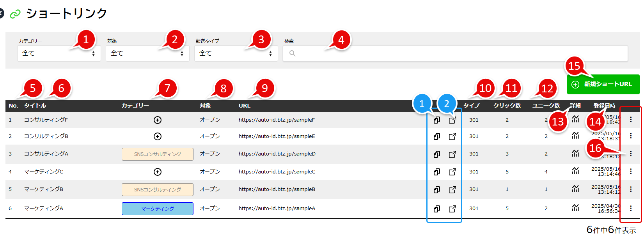Screen dimensions: 644x244
Task: Open sampleE URL in new tab
Action: point(452,136)
